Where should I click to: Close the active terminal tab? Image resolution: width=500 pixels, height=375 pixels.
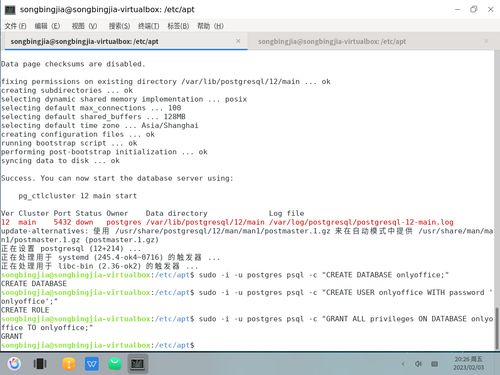coord(238,41)
